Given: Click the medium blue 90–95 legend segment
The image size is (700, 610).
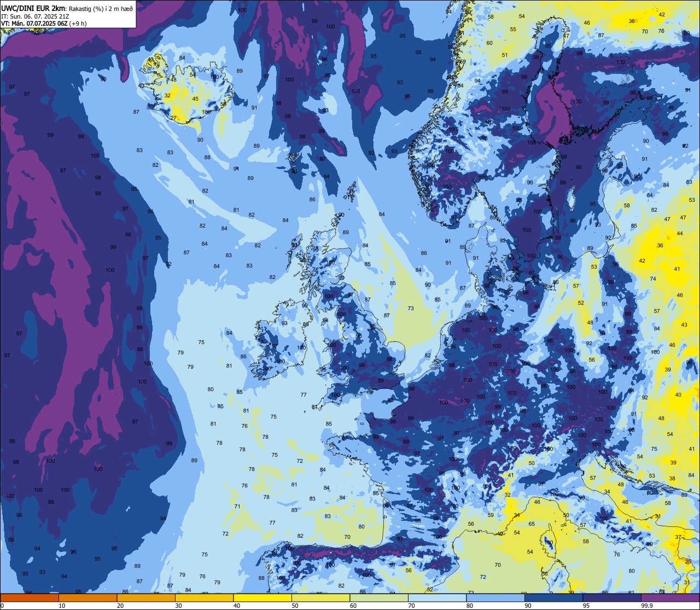Looking at the screenshot, I should [553, 597].
